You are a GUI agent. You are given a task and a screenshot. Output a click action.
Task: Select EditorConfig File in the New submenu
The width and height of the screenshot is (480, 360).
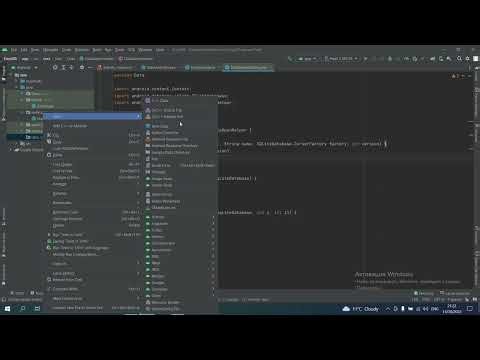[x=180, y=309]
